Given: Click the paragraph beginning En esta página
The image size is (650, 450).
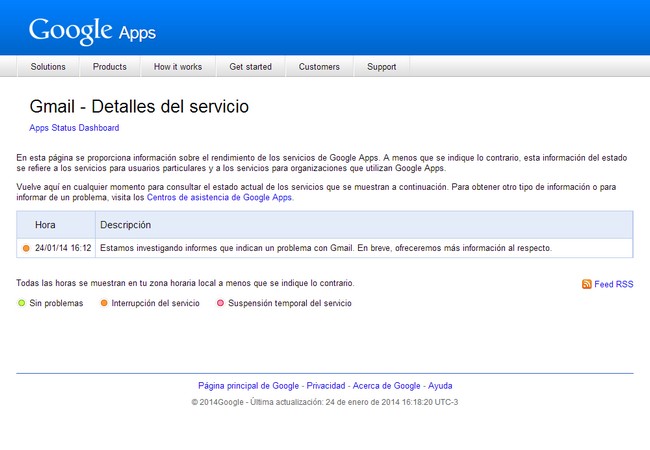Looking at the screenshot, I should coord(322,163).
